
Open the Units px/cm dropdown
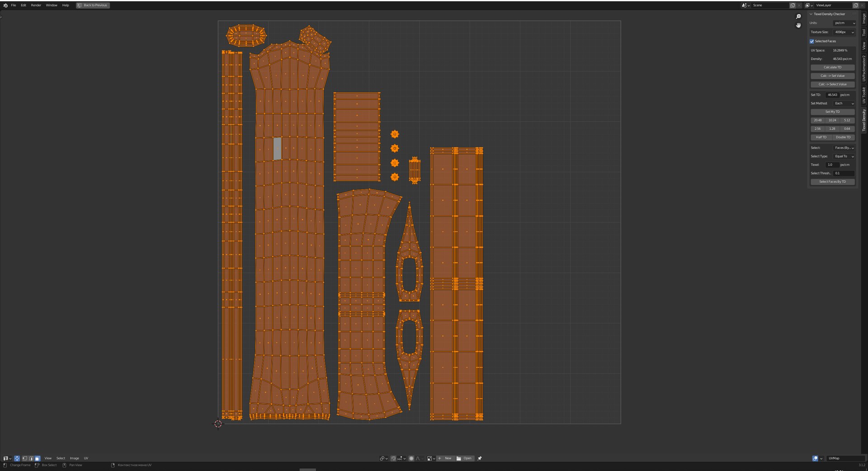pos(844,23)
